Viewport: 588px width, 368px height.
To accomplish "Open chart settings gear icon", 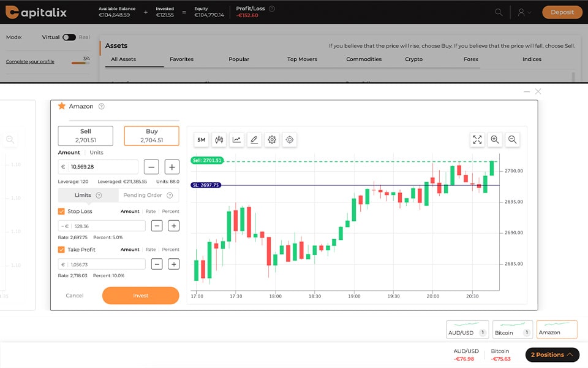I will coord(272,140).
